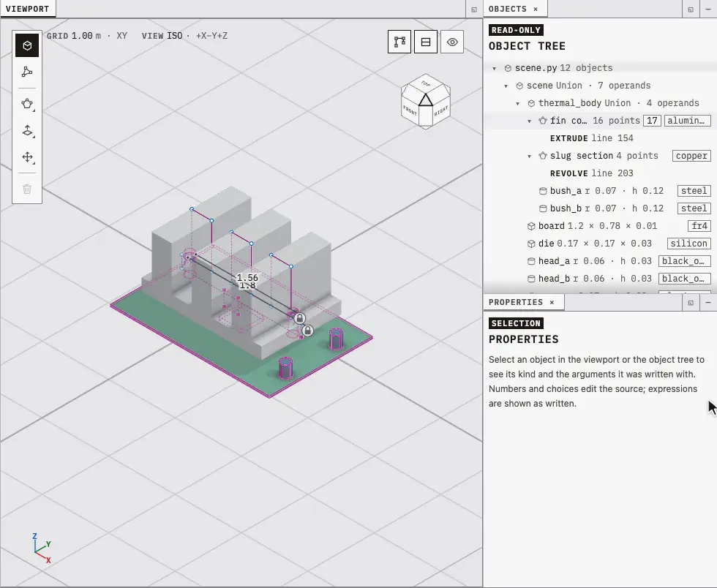
Task: Collapse the scene.py root node
Action: (495, 68)
